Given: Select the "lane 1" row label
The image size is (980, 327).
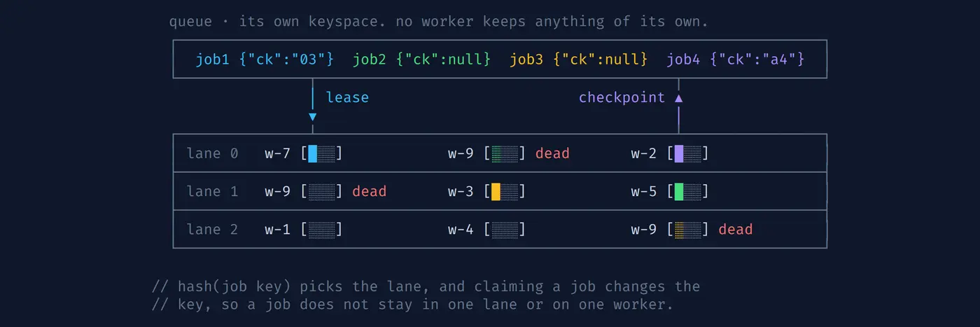Looking at the screenshot, I should [x=212, y=191].
